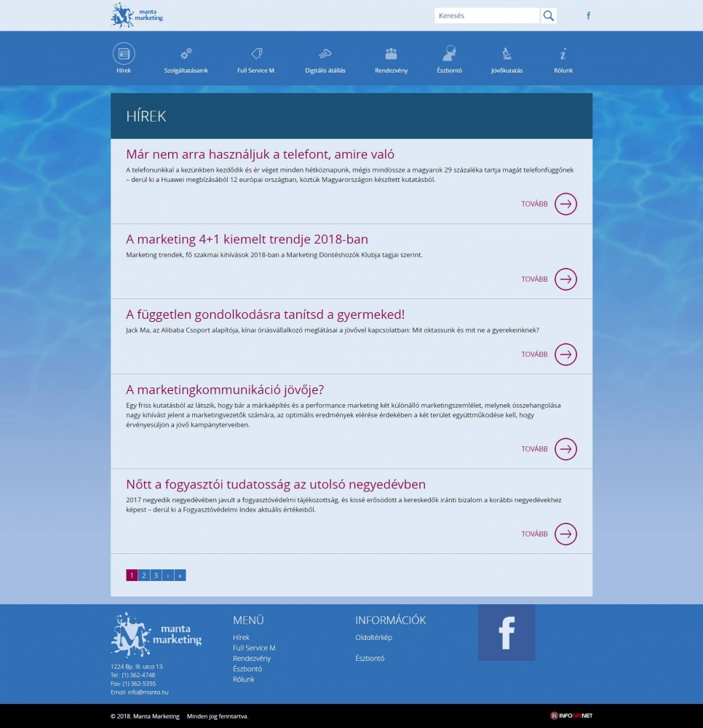Open Oldaltérkép under Információk
Viewport: 703px width, 728px height.
coord(374,638)
